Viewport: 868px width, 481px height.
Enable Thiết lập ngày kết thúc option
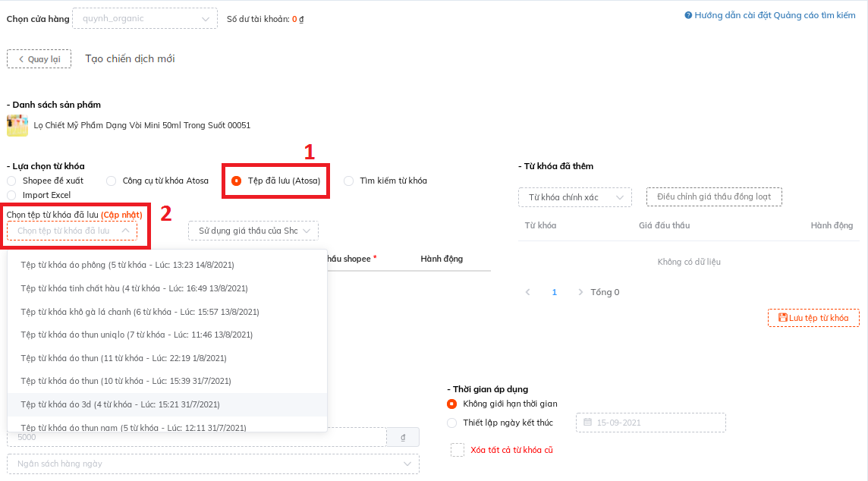click(452, 423)
